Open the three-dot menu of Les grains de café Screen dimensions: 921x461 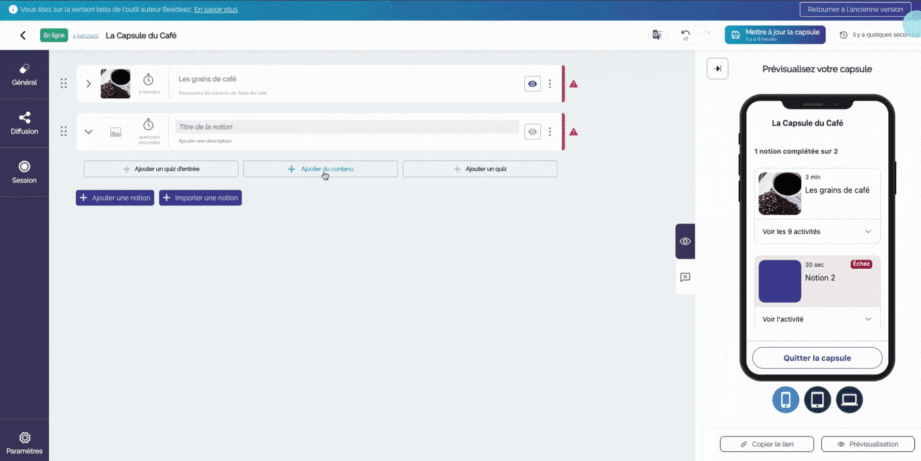point(550,84)
